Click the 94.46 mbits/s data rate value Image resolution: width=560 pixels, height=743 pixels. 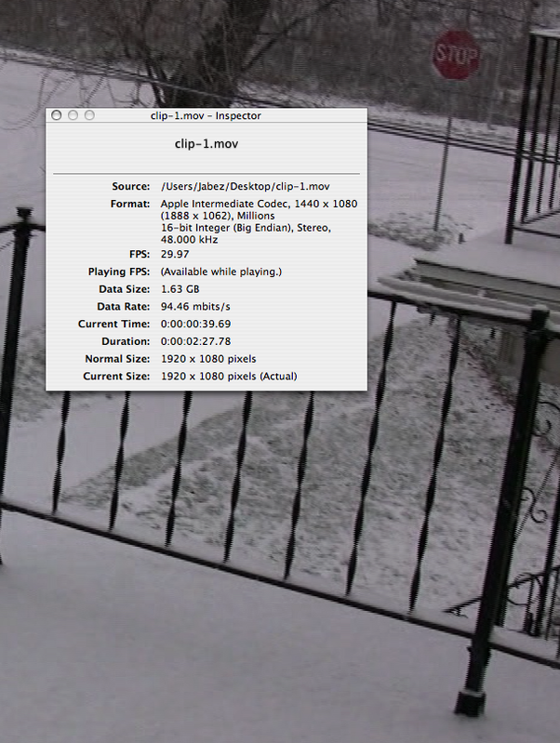(x=197, y=306)
